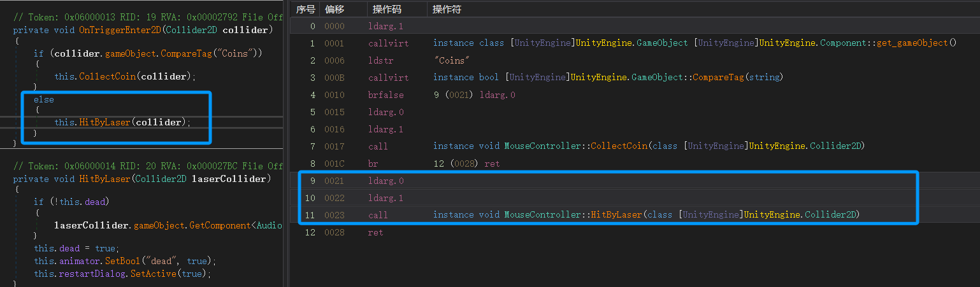Click the CollectCoin operand in IL row 7
The height and width of the screenshot is (287, 980).
click(x=616, y=146)
